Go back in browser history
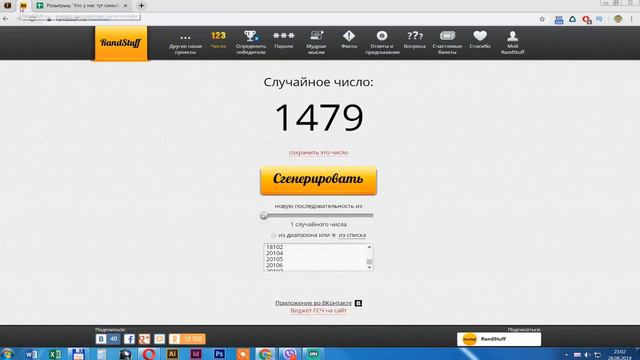Image resolution: width=640 pixels, height=360 pixels. click(x=6, y=19)
